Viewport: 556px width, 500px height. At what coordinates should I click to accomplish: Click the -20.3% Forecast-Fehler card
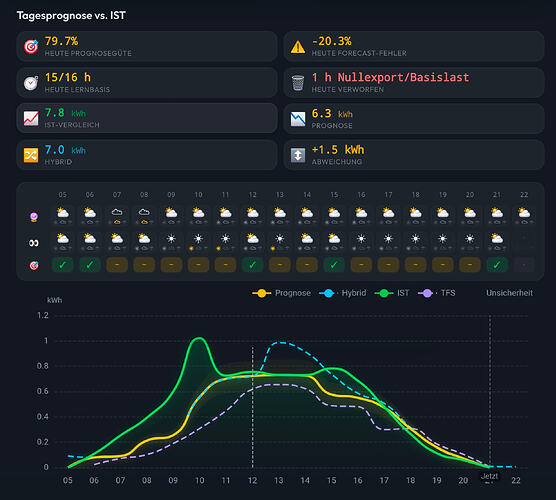[x=414, y=46]
